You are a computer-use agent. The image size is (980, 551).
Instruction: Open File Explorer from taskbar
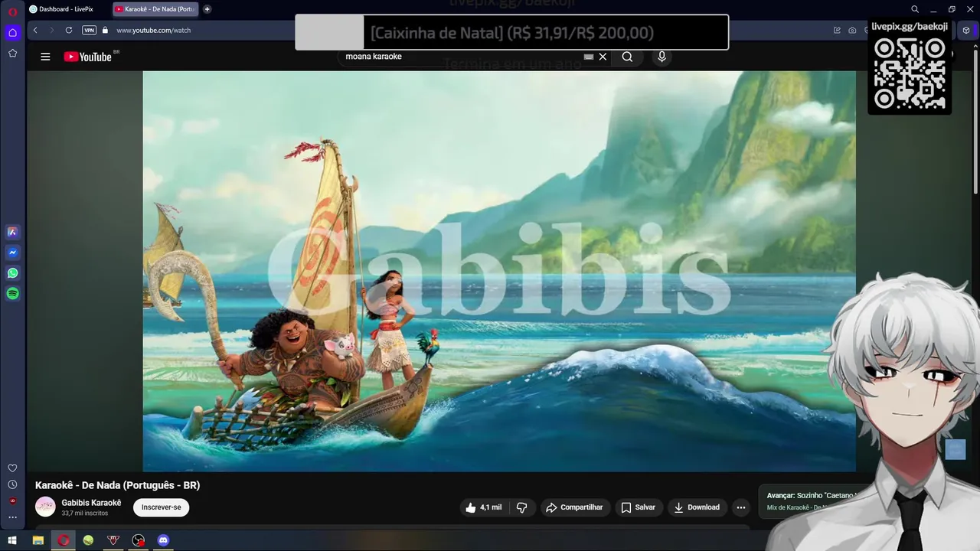38,540
